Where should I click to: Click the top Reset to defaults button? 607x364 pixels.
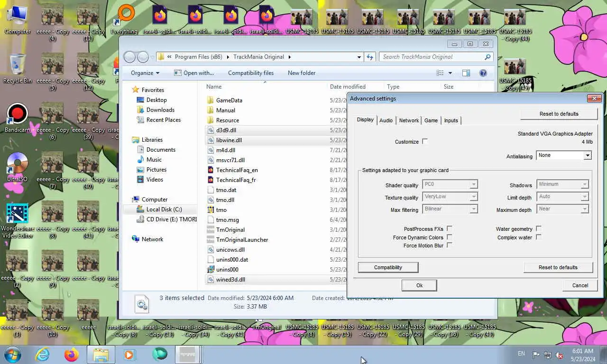[559, 114]
